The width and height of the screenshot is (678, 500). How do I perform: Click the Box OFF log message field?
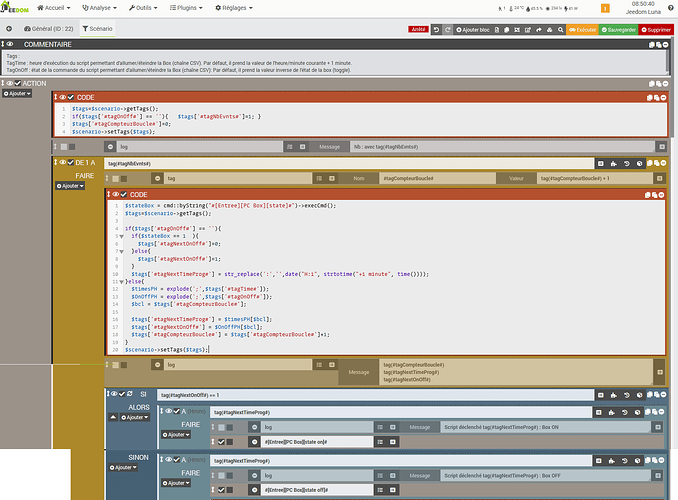[546, 475]
